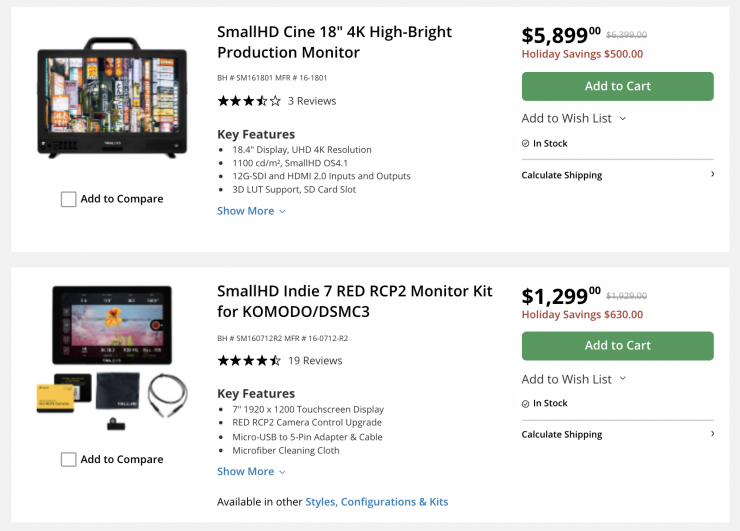Open the SmallHD Indie 7 RED product title

pyautogui.click(x=354, y=301)
